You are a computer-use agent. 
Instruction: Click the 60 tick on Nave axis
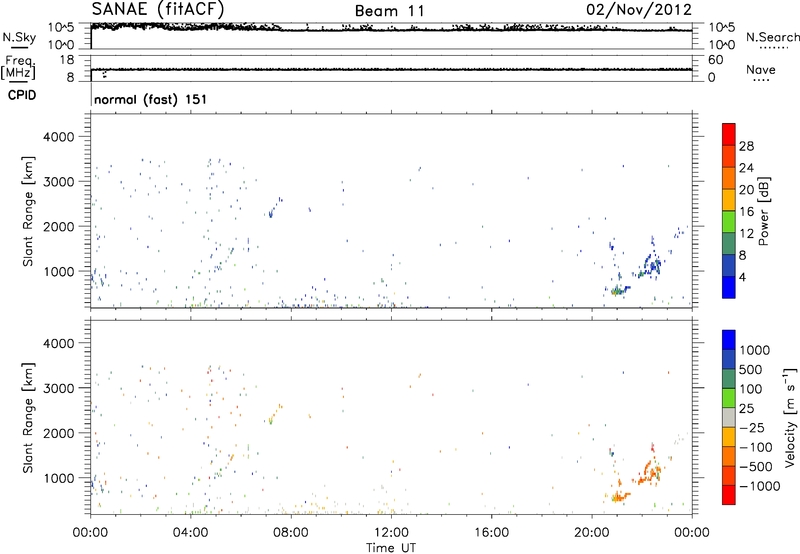point(715,60)
